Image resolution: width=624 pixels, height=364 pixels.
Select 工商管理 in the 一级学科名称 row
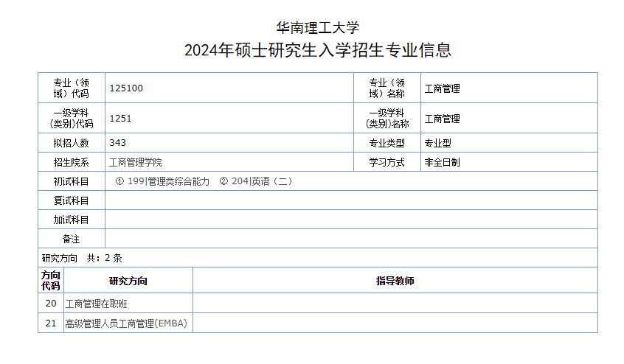coord(442,119)
